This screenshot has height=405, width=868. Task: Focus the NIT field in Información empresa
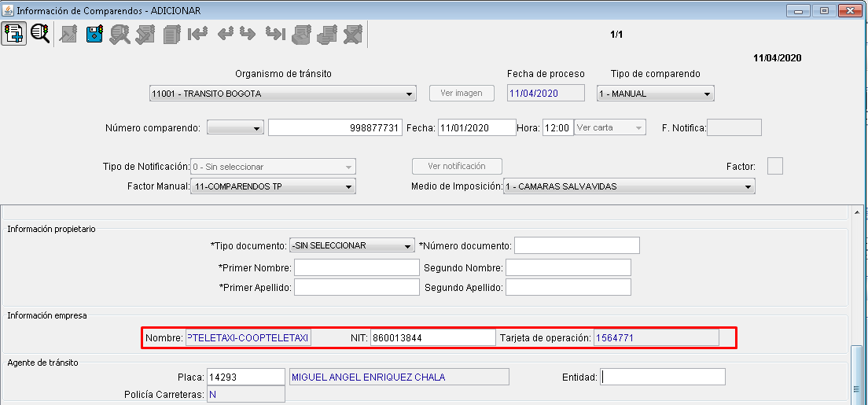[432, 338]
